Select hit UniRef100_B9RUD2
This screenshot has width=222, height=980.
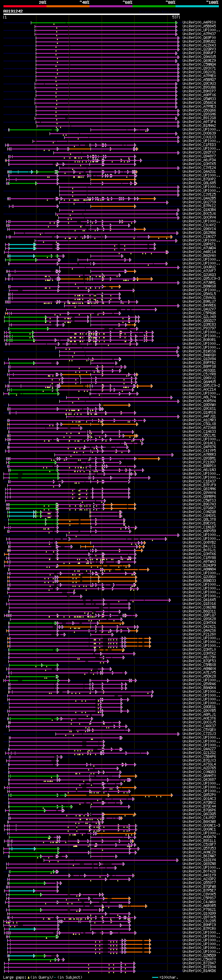(199, 41)
